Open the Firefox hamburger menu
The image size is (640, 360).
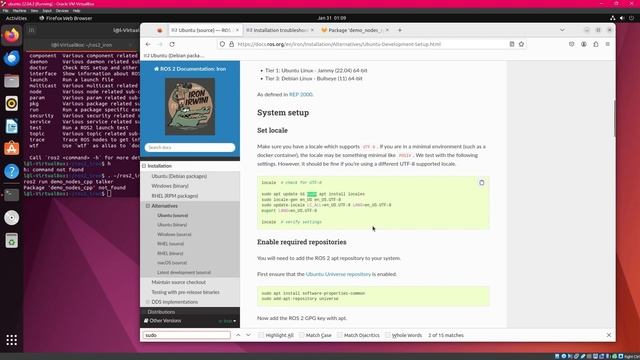[x=608, y=44]
